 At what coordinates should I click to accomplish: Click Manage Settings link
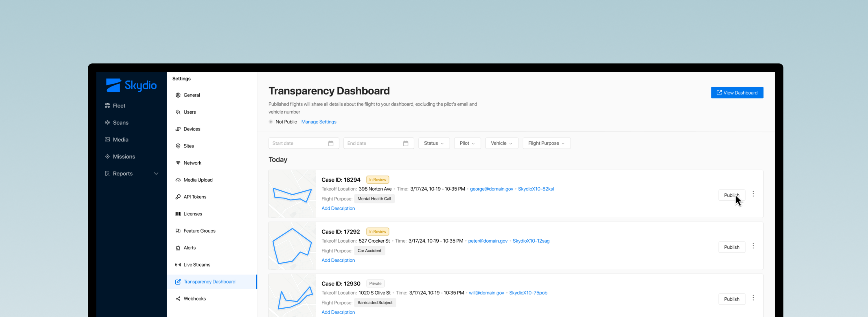(319, 122)
